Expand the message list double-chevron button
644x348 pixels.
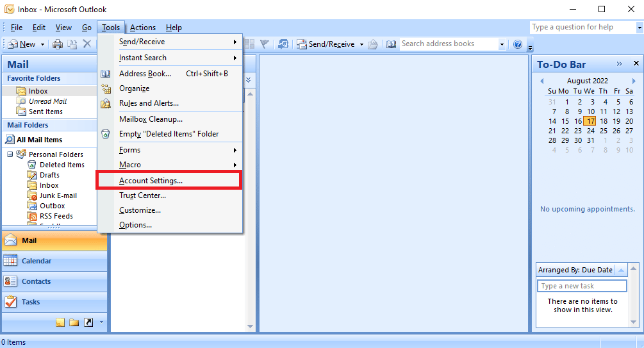point(249,80)
